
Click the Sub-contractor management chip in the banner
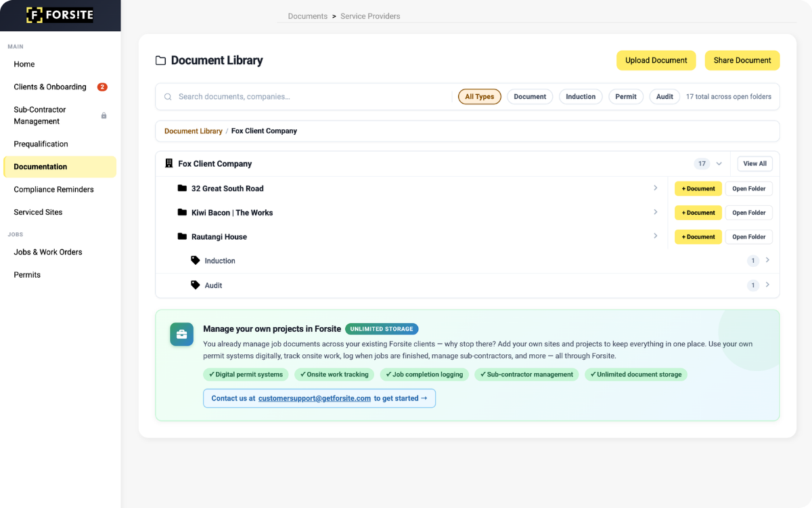coord(526,375)
